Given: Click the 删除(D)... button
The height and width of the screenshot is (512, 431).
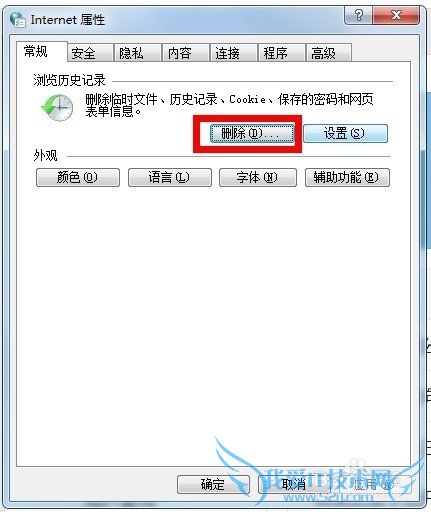Looking at the screenshot, I should pyautogui.click(x=252, y=134).
